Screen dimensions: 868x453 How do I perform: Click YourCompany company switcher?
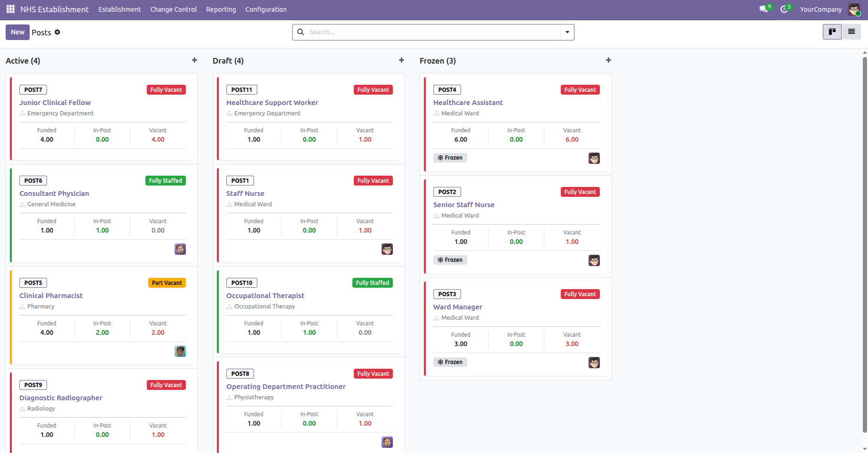tap(821, 9)
